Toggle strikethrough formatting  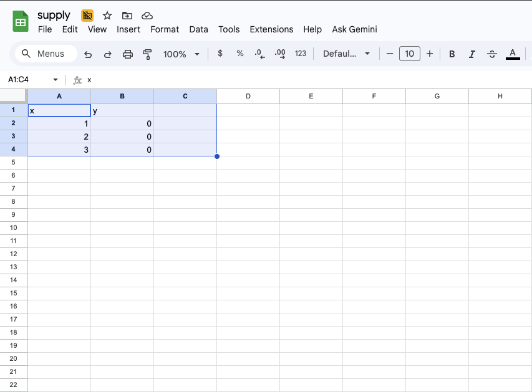(x=491, y=54)
